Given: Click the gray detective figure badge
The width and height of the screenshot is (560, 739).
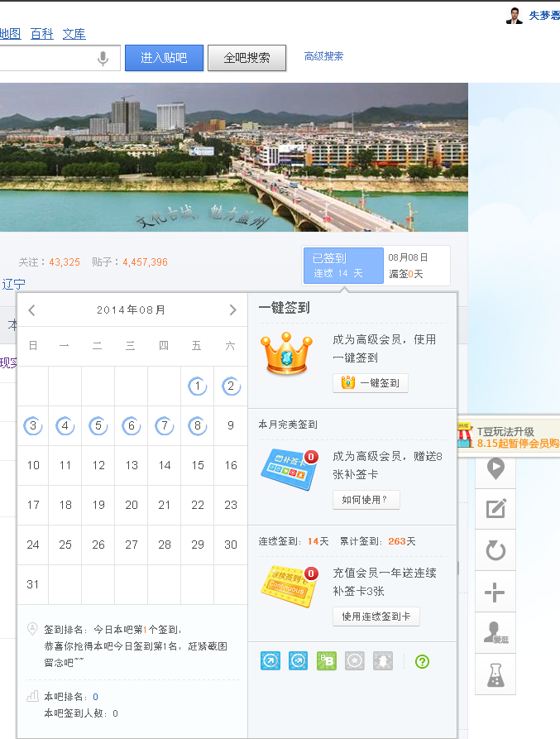Looking at the screenshot, I should [383, 660].
